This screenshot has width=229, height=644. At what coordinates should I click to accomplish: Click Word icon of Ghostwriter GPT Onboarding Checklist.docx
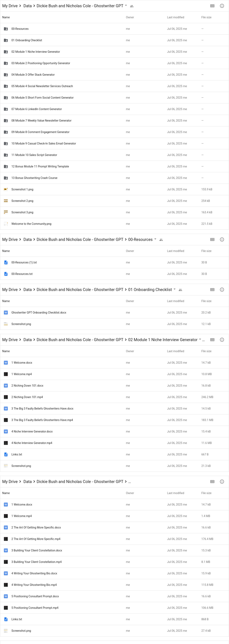[6, 313]
